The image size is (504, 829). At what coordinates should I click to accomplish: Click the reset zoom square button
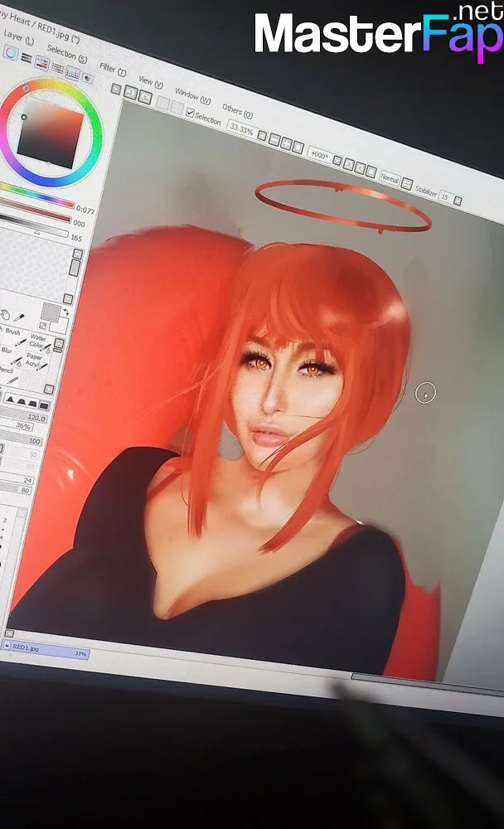[298, 147]
